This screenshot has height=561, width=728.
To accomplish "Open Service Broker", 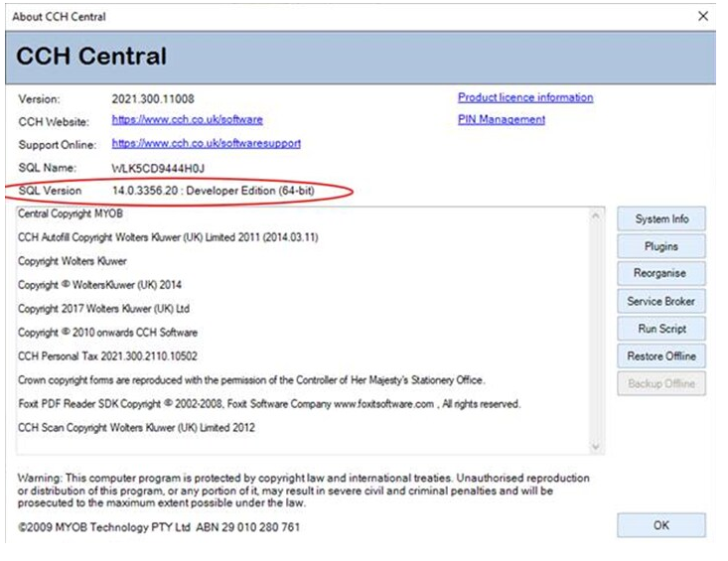I will (660, 301).
